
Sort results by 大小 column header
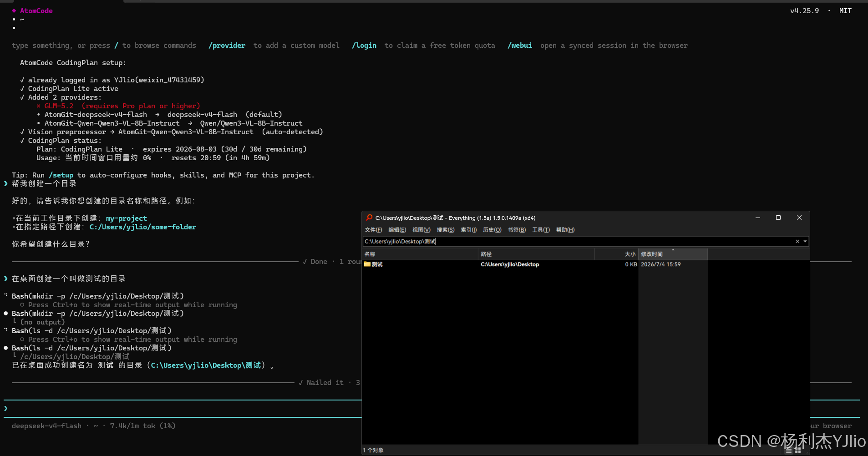point(616,254)
